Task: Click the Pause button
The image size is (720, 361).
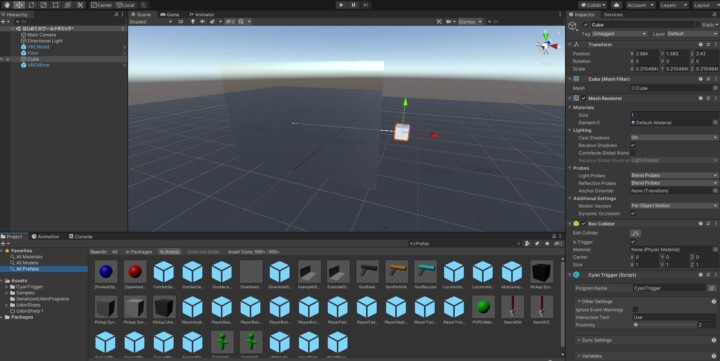Action: pos(353,5)
